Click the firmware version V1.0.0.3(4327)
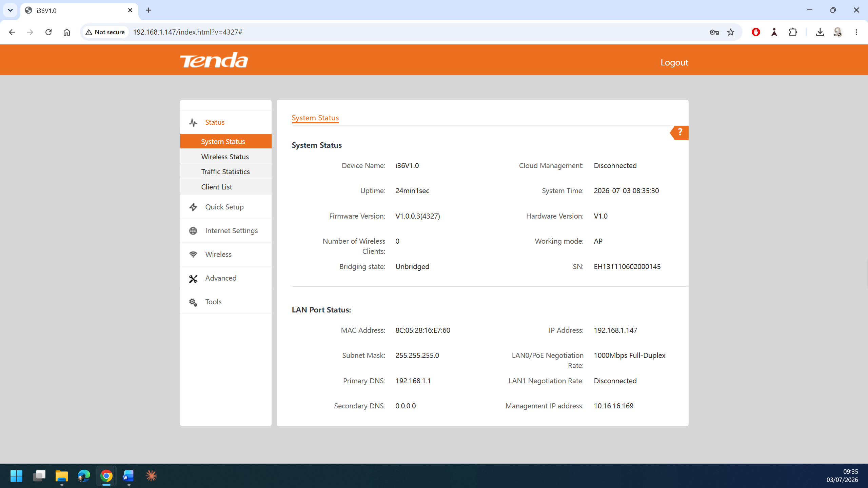The image size is (868, 488). pos(418,216)
